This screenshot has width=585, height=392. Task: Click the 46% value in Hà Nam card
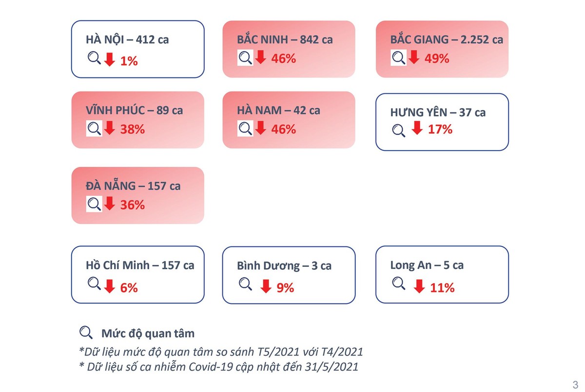[x=284, y=130]
